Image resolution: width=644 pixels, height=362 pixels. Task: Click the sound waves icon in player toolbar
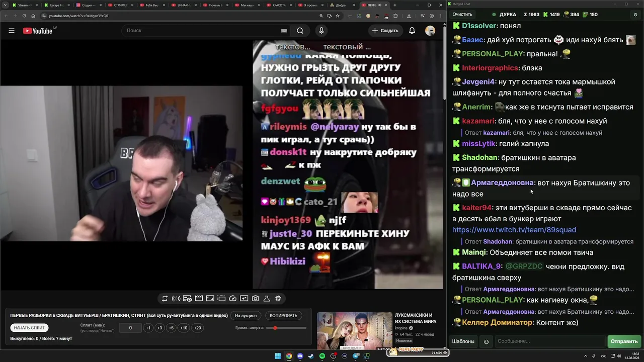176,299
